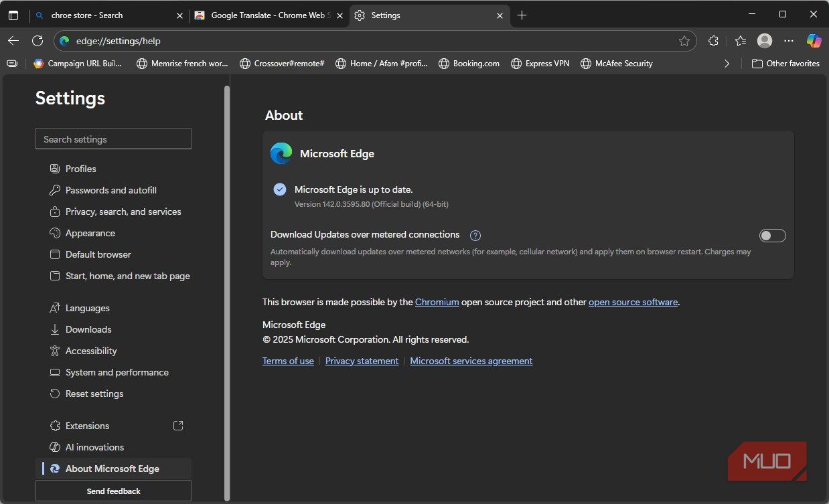Open the Microsoft services agreement link

471,361
